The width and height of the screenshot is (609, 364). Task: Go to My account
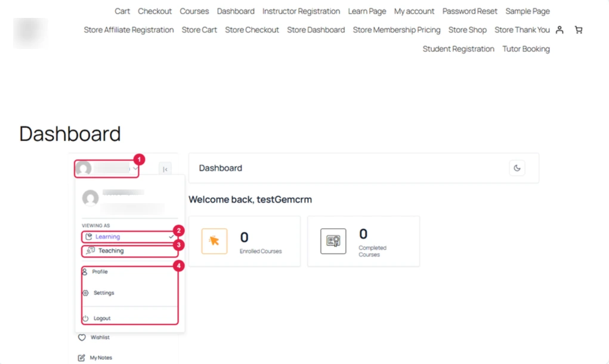tap(414, 11)
